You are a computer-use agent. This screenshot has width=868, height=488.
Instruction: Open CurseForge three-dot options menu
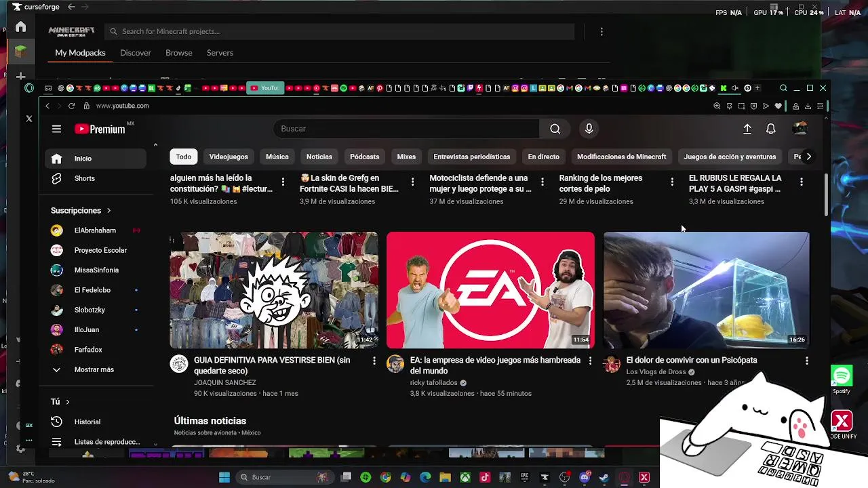(601, 31)
